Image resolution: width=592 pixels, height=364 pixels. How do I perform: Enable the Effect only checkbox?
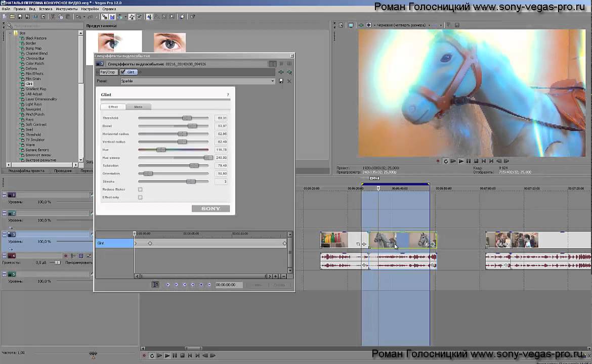(140, 197)
